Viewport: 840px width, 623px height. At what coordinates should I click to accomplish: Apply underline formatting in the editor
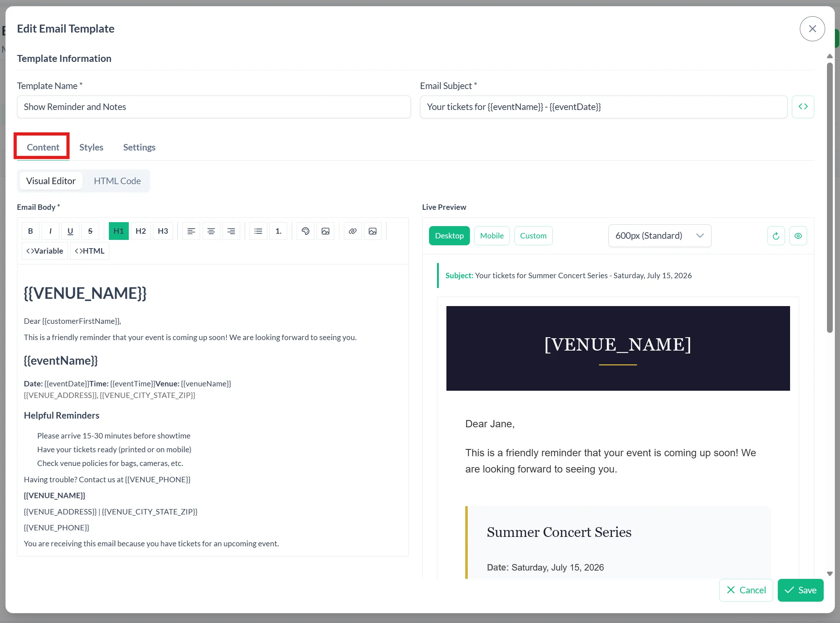coord(70,231)
